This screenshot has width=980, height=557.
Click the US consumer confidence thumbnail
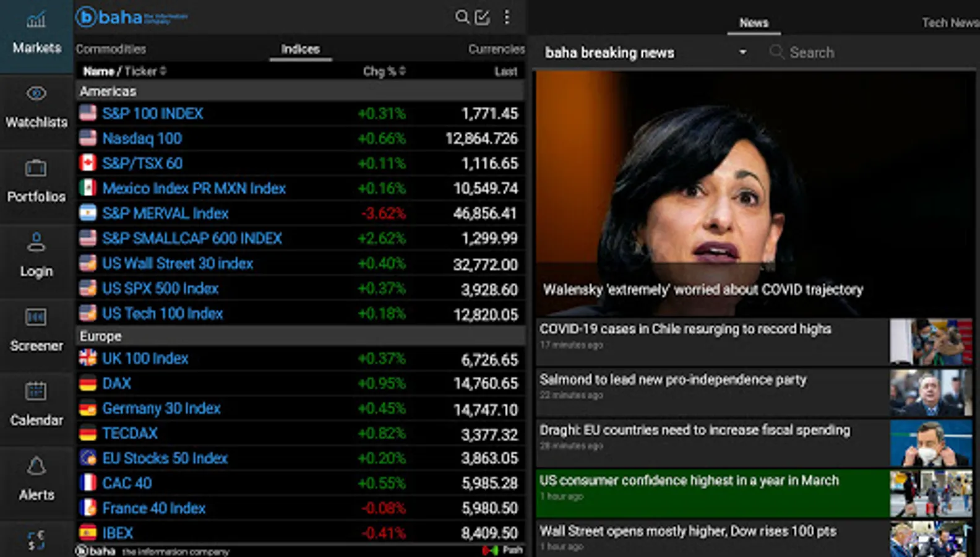[931, 493]
